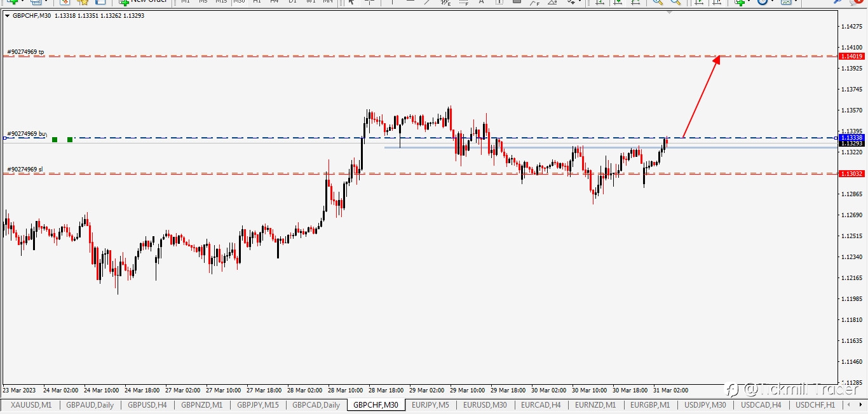Viewport: 868px width, 414px height.
Task: Click the 1.12690 price axis label
Action: pyautogui.click(x=851, y=215)
